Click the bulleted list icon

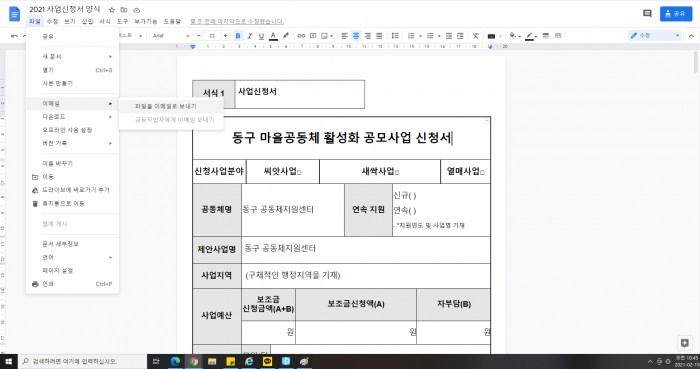click(x=430, y=36)
